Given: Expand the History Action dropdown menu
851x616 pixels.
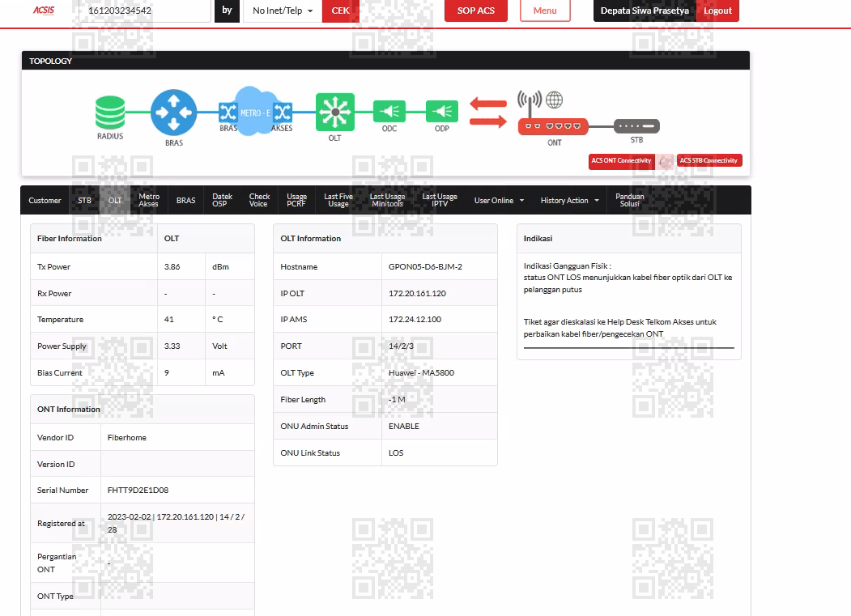Looking at the screenshot, I should click(570, 200).
